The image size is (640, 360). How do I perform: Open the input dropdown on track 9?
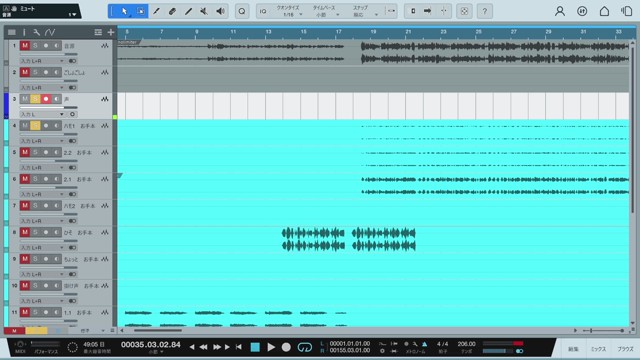coord(42,274)
